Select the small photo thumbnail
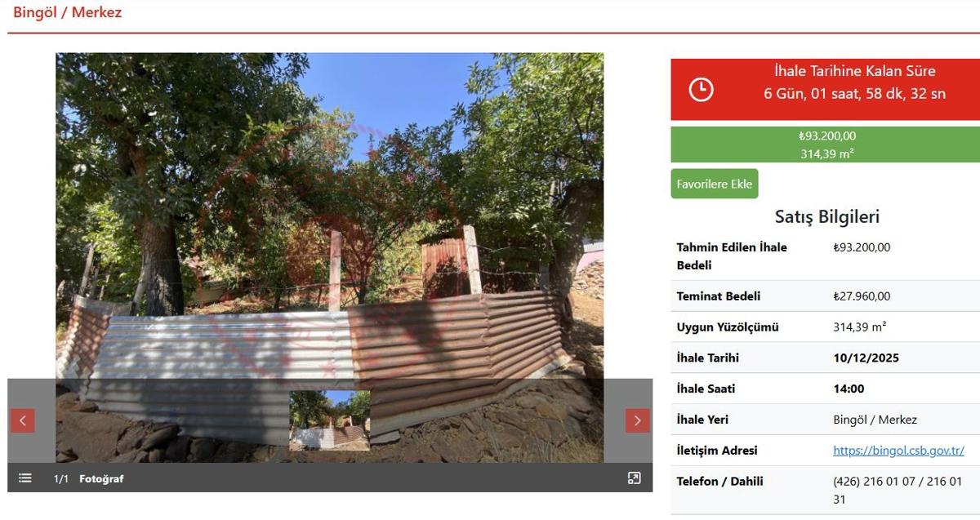 pos(330,420)
